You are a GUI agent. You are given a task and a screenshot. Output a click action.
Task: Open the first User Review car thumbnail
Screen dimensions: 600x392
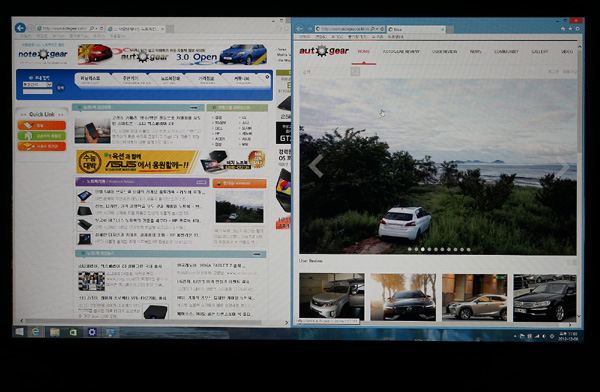pos(331,297)
